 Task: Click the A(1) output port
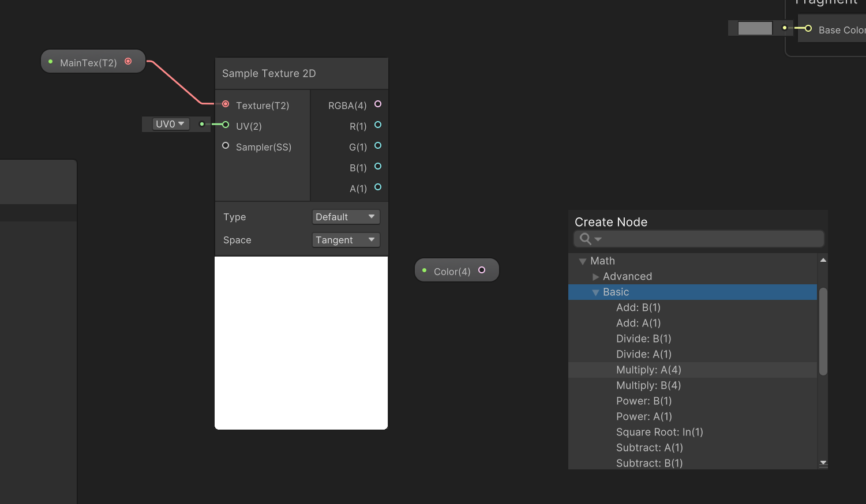tap(378, 187)
